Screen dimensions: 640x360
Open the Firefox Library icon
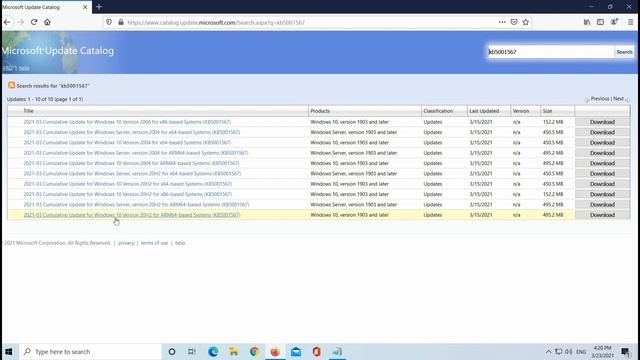tap(587, 22)
